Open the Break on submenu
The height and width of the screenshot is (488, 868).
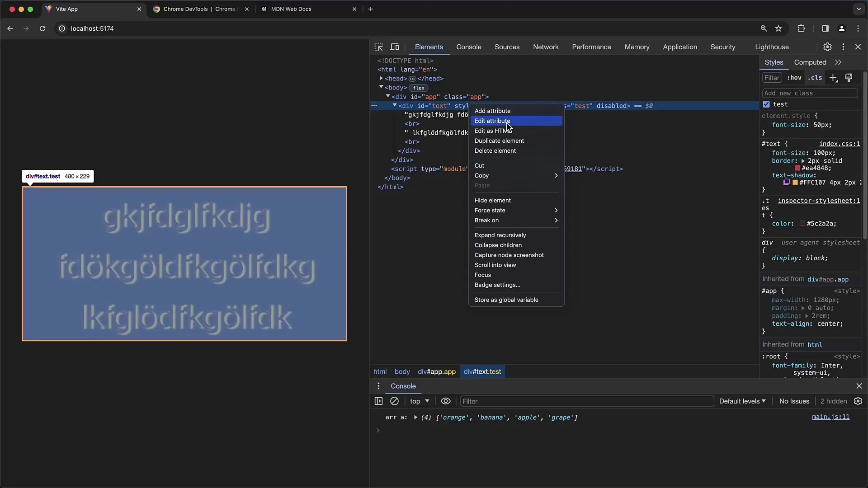point(516,221)
